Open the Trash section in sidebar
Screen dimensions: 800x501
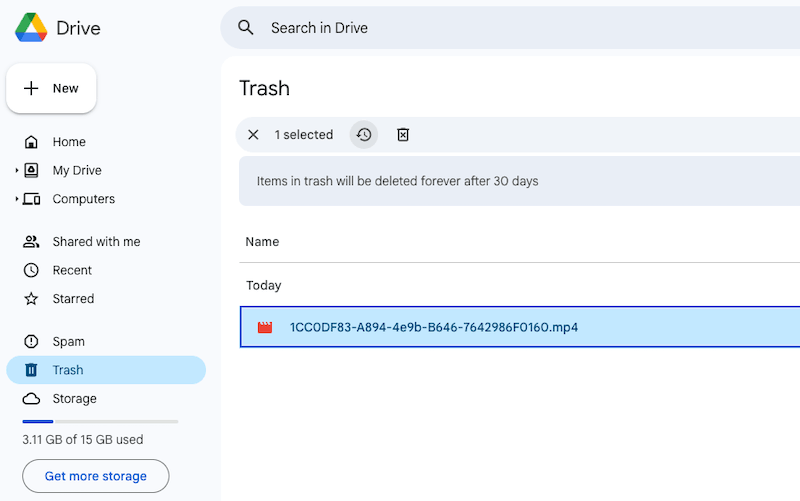click(x=68, y=370)
